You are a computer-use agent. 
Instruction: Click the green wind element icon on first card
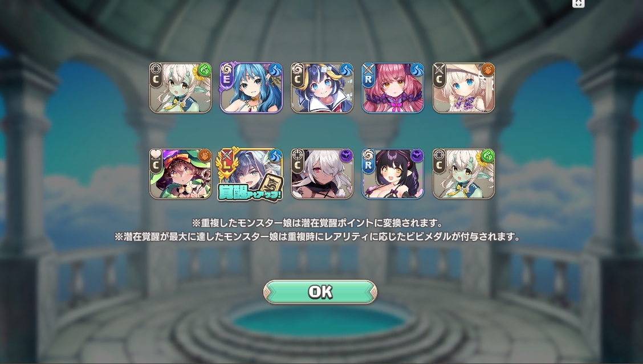click(x=204, y=70)
